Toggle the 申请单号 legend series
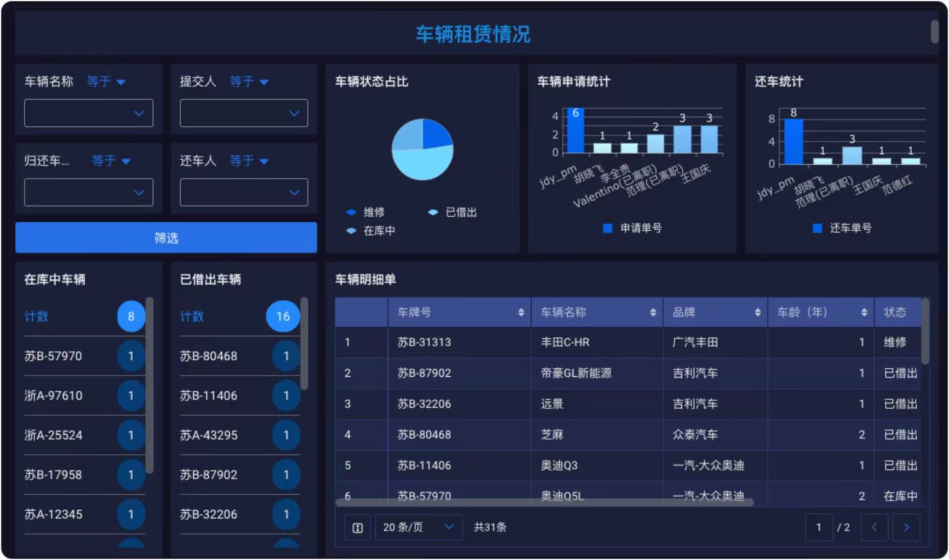This screenshot has width=949, height=560. tap(632, 228)
